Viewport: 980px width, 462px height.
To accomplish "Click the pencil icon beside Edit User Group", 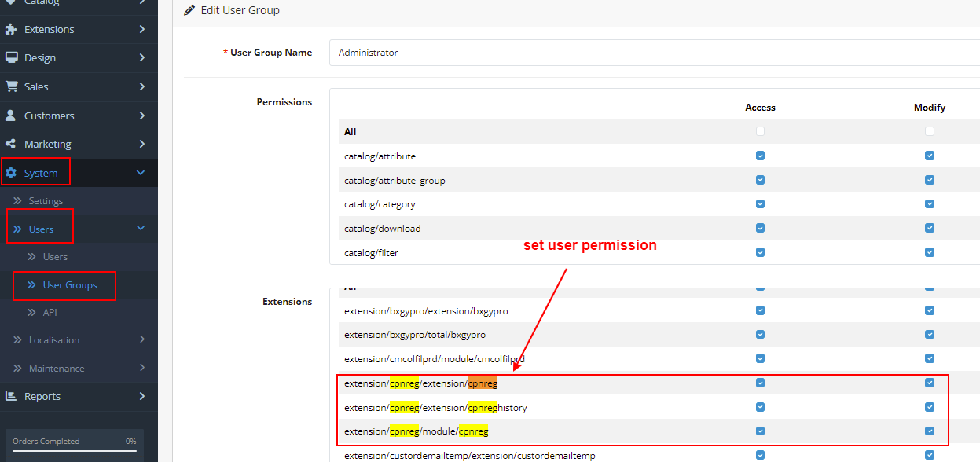I will (x=189, y=10).
